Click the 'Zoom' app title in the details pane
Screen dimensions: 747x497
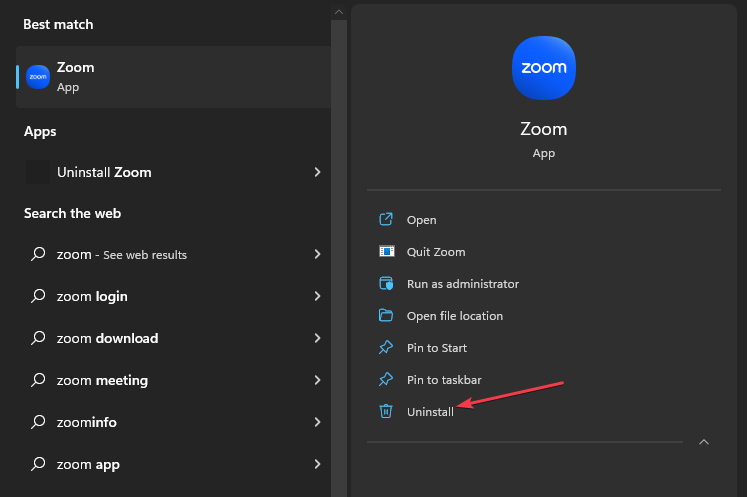[x=544, y=129]
